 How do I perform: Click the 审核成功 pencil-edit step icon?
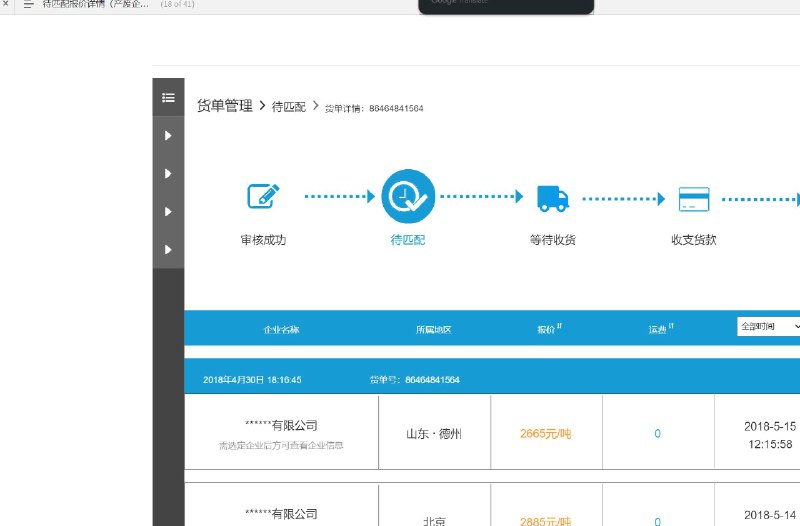click(x=263, y=196)
